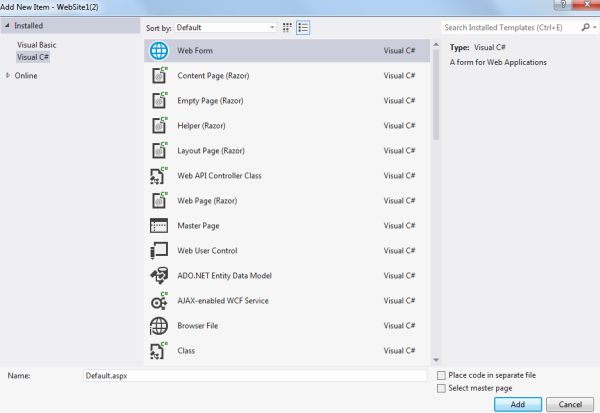
Task: Click the Web User Control template icon
Action: 159,251
